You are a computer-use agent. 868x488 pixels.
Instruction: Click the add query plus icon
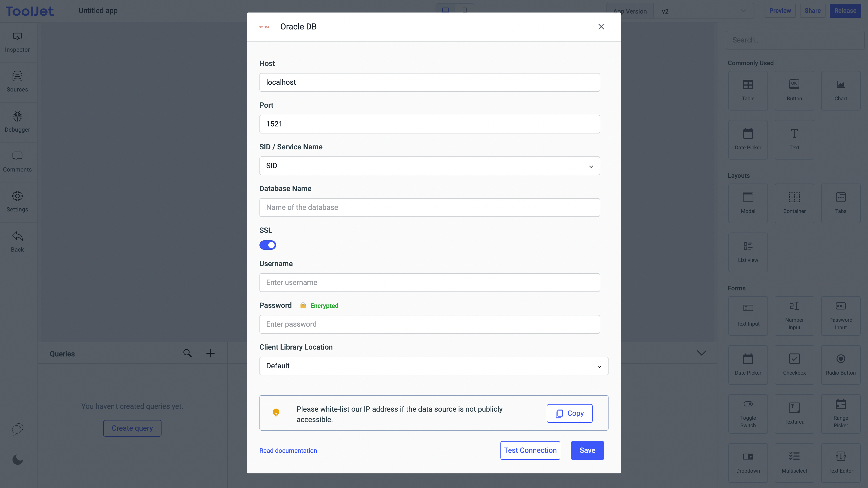pos(210,353)
